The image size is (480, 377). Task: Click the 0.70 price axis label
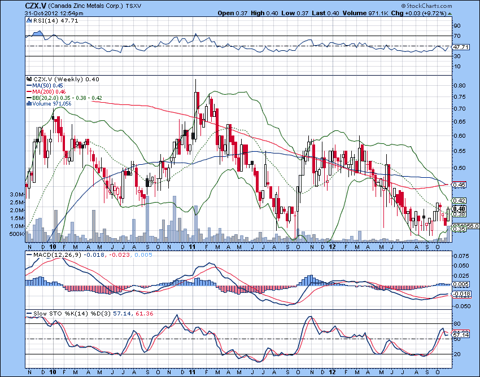pyautogui.click(x=460, y=109)
